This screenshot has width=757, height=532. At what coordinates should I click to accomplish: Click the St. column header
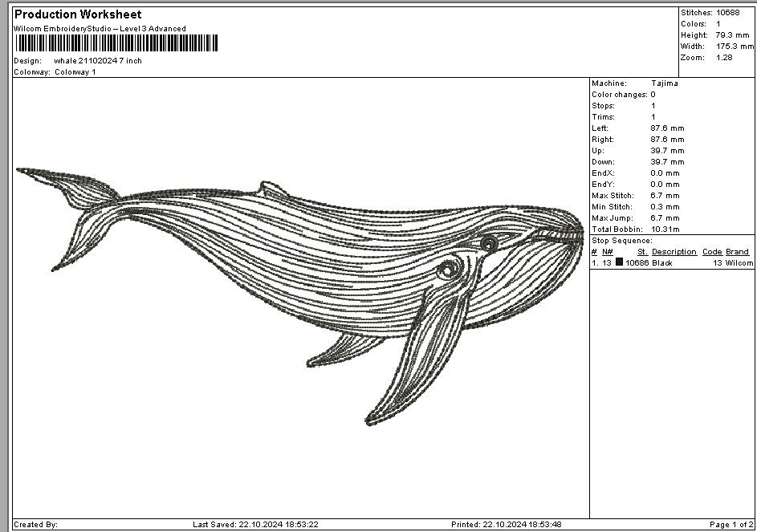click(642, 251)
